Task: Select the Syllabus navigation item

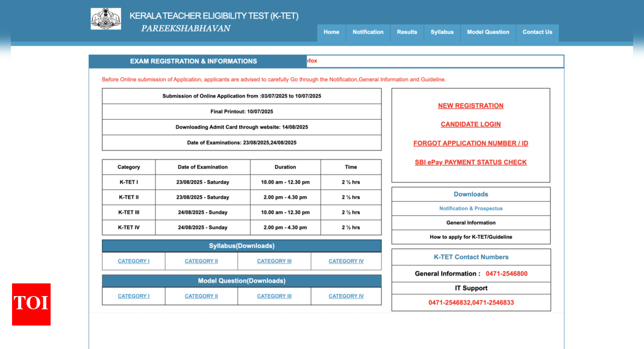Action: (x=442, y=32)
